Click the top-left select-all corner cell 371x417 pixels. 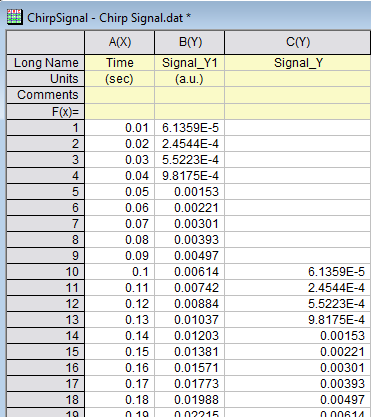(45, 42)
